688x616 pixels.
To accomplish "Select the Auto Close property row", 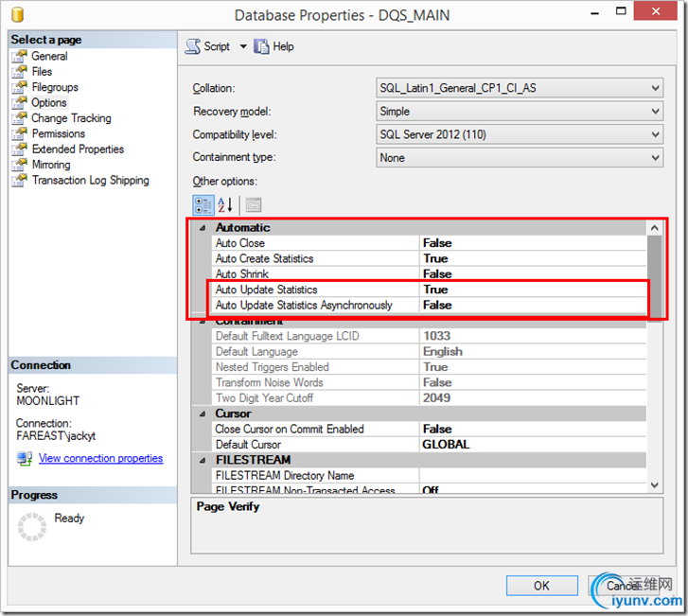I will (429, 243).
